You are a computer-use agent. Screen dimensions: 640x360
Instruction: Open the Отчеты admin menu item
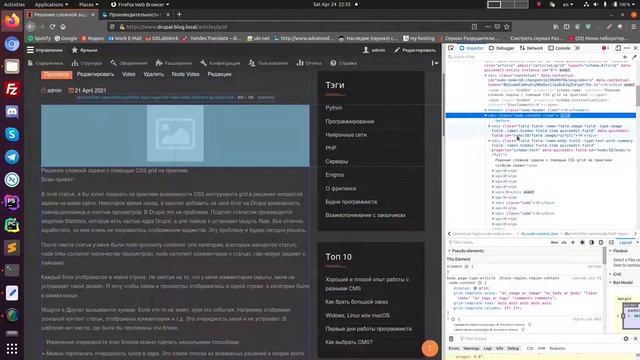[309, 63]
